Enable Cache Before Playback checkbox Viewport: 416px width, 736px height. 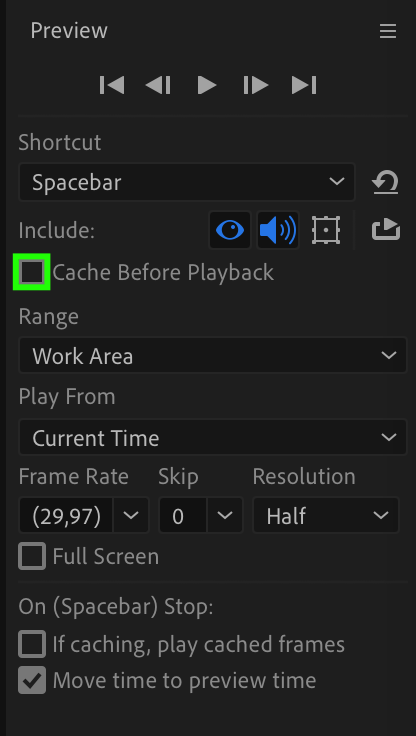click(32, 272)
